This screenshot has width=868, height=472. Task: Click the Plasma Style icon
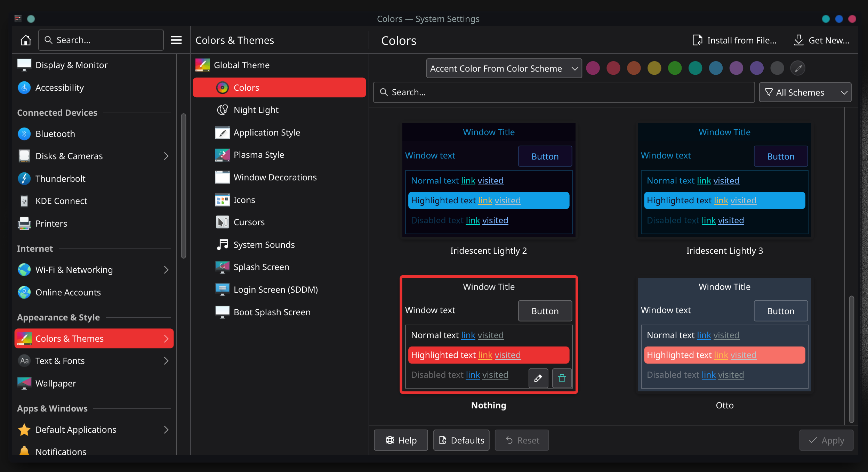pyautogui.click(x=222, y=155)
